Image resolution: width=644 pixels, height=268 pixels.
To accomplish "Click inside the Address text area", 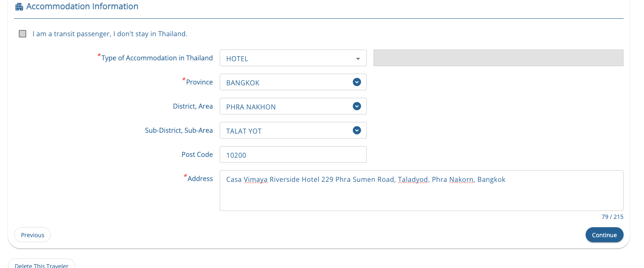I will click(x=421, y=196).
